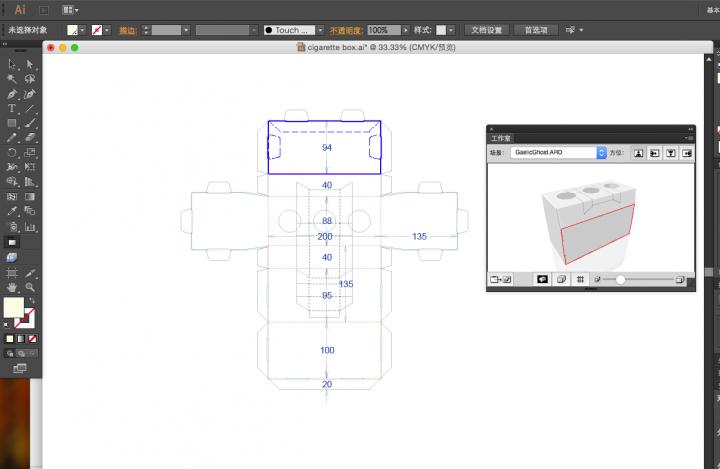Image resolution: width=720 pixels, height=469 pixels.
Task: Click the 文档设置 button
Action: pyautogui.click(x=489, y=31)
